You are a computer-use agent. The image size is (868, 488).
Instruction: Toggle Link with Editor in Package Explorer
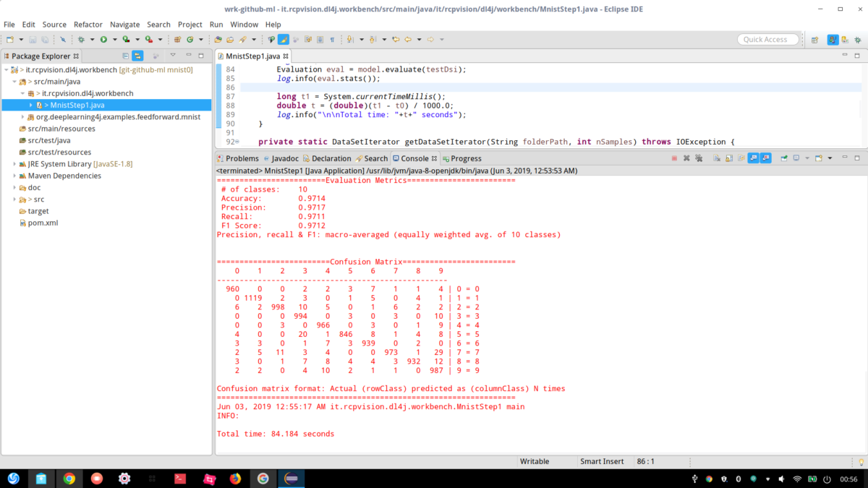coord(137,56)
